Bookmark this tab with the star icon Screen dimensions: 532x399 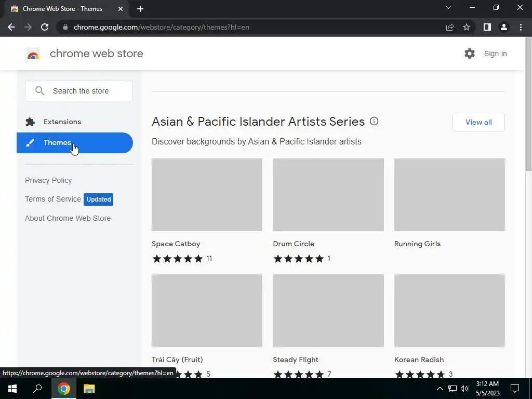pyautogui.click(x=467, y=27)
